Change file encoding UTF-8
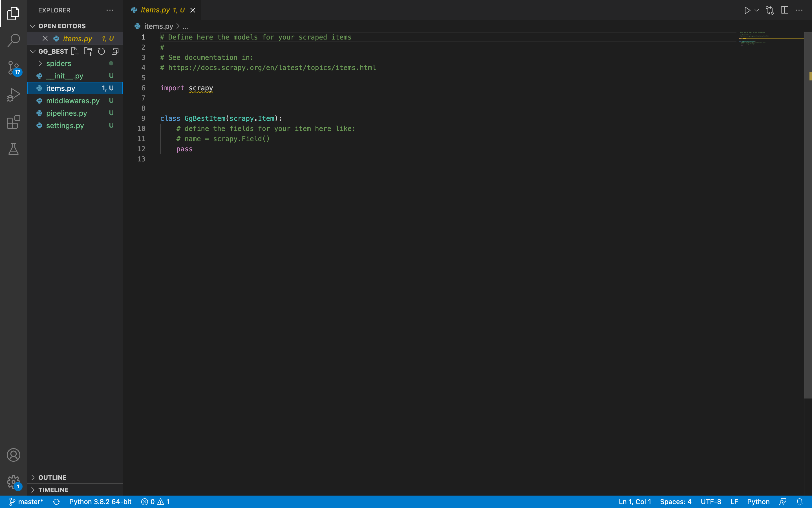Screen dimensions: 812x508 (711, 502)
